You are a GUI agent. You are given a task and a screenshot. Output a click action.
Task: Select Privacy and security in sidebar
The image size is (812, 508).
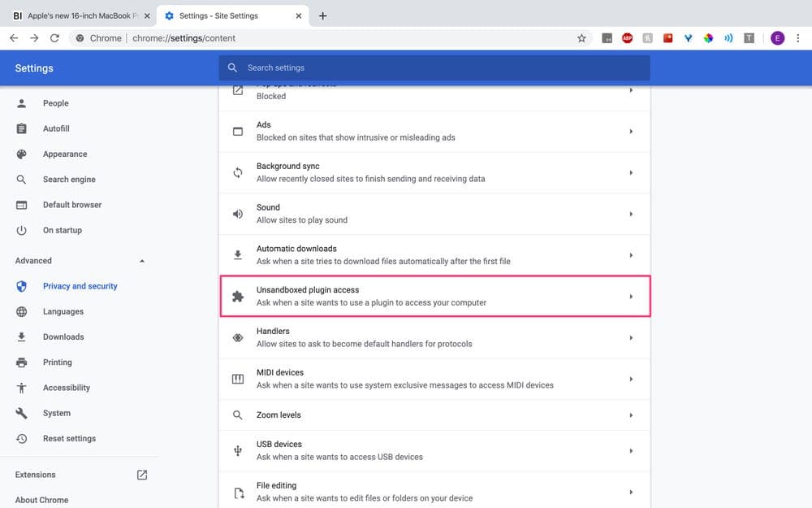[x=80, y=286]
